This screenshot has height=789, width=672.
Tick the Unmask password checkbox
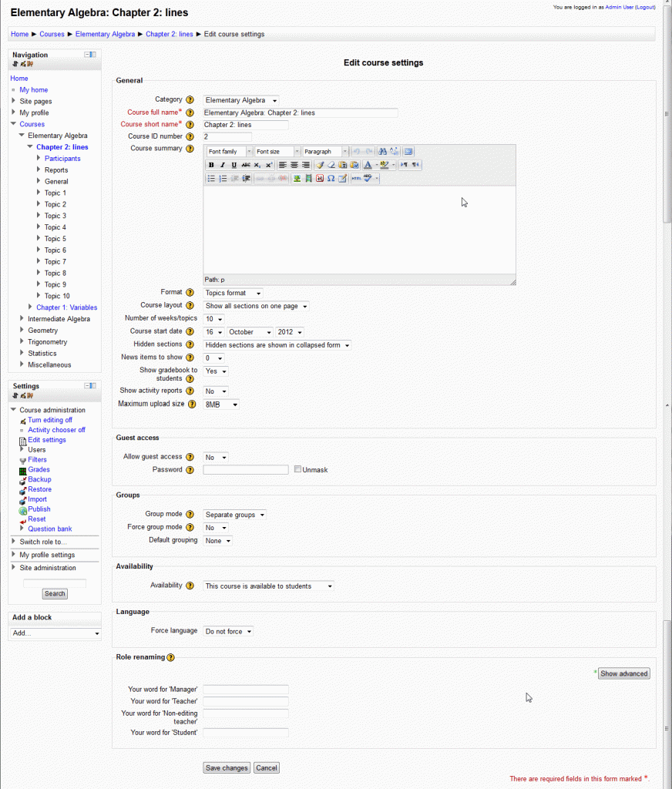pyautogui.click(x=298, y=469)
